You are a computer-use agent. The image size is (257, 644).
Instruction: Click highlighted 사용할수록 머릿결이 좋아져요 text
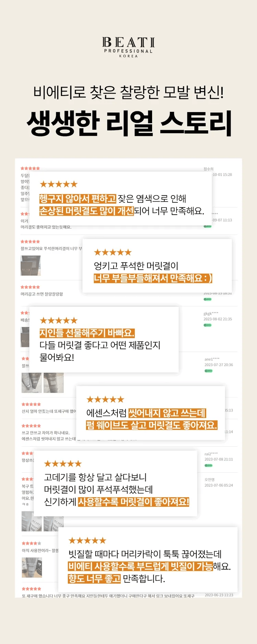coord(134,502)
